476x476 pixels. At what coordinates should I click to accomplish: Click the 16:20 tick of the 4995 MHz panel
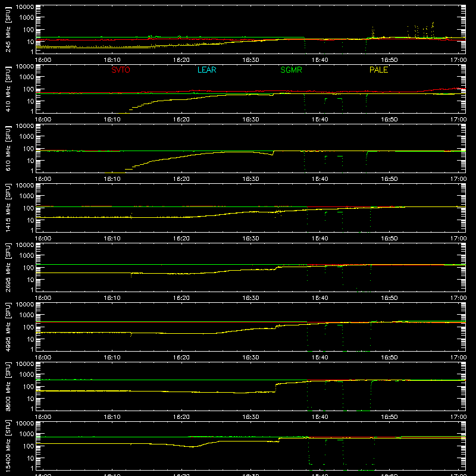click(181, 358)
